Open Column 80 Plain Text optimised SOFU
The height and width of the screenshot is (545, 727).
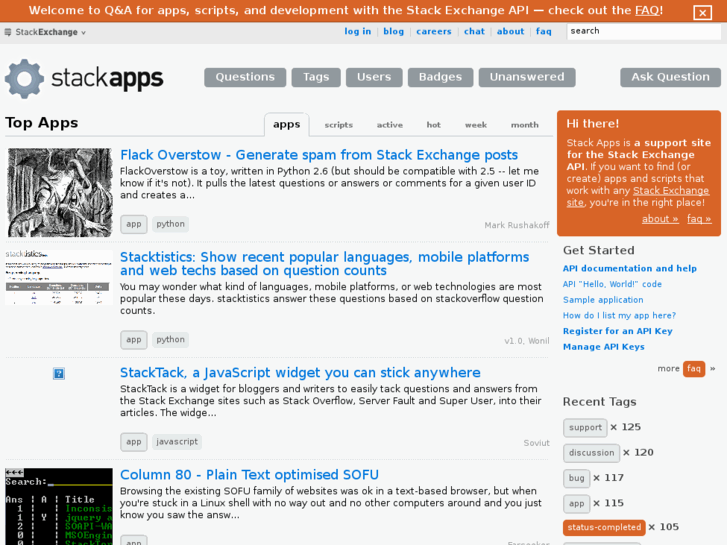(249, 475)
